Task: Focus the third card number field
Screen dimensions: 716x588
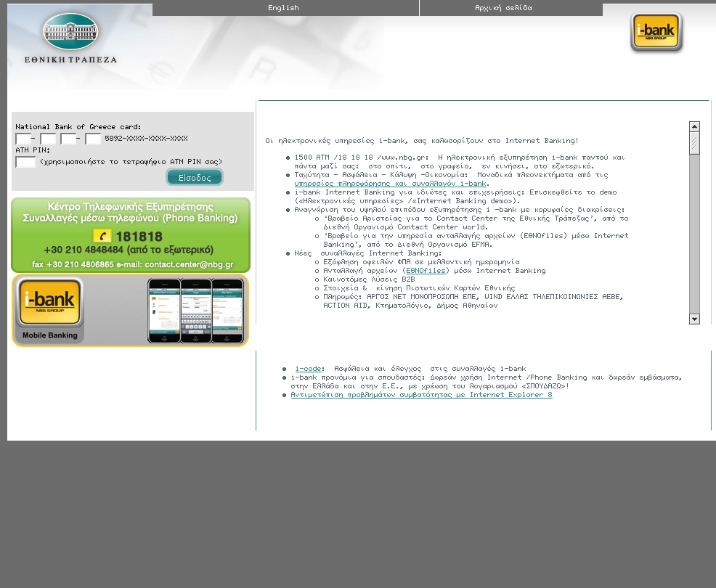Action: pyautogui.click(x=68, y=139)
